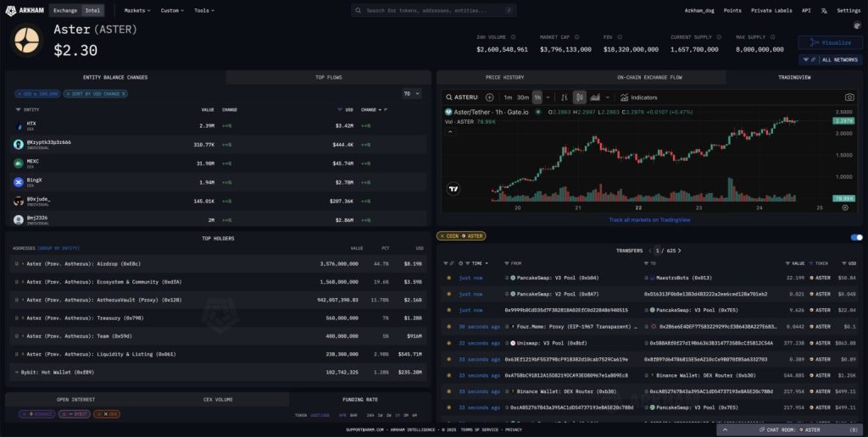
Task: Switch to the Top Flows tab
Action: pos(328,77)
